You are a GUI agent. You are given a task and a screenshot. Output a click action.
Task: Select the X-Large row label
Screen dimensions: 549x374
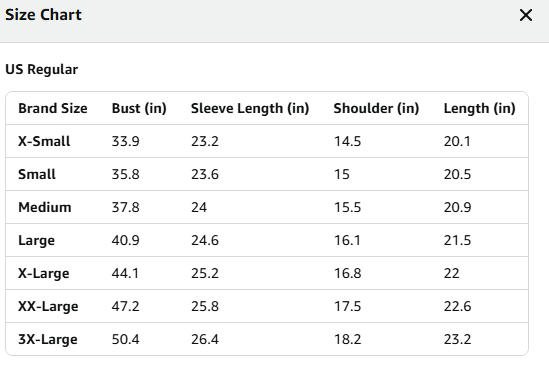44,273
